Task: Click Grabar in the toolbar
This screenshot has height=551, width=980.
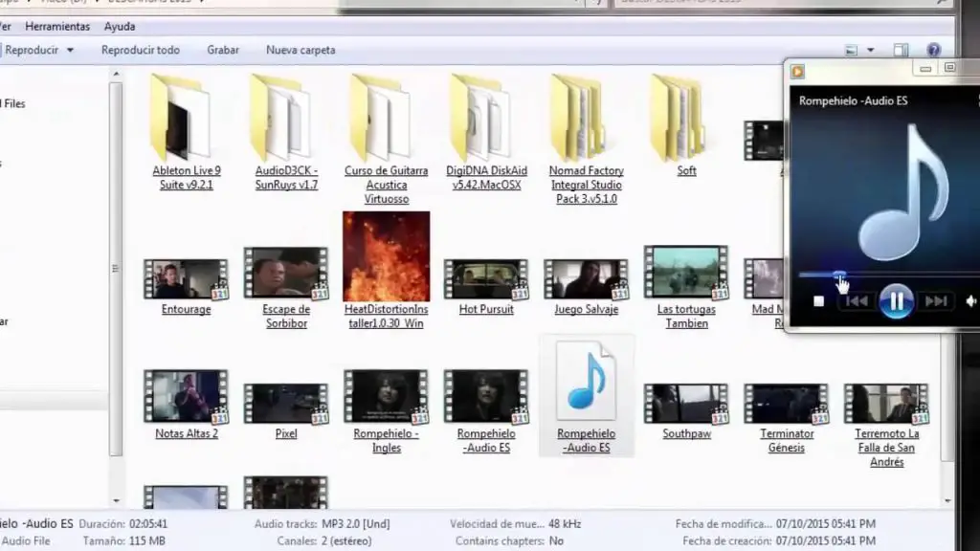Action: coord(223,50)
